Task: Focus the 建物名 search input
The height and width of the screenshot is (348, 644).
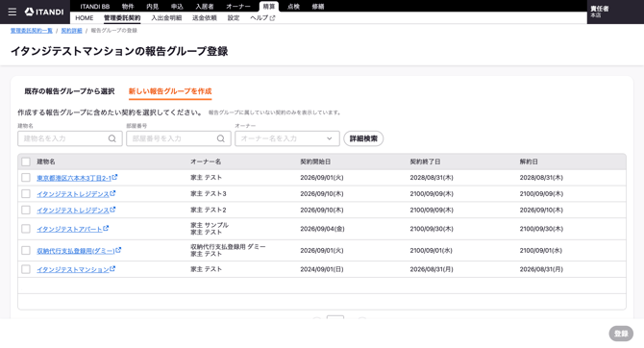Action: 70,138
